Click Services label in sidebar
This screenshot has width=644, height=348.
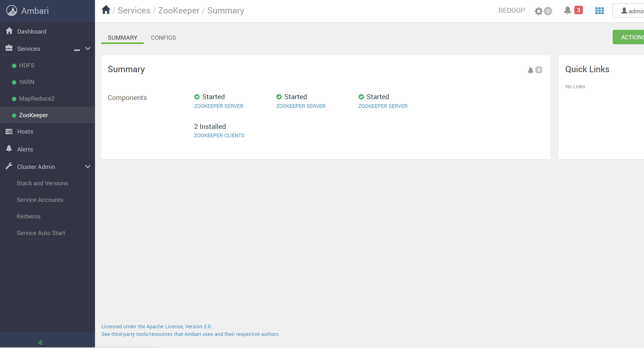tap(29, 49)
